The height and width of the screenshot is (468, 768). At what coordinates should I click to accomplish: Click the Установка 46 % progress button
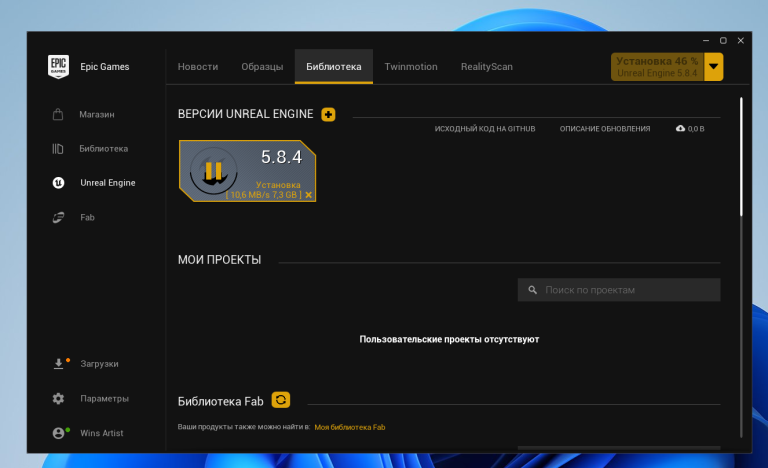[x=657, y=67]
